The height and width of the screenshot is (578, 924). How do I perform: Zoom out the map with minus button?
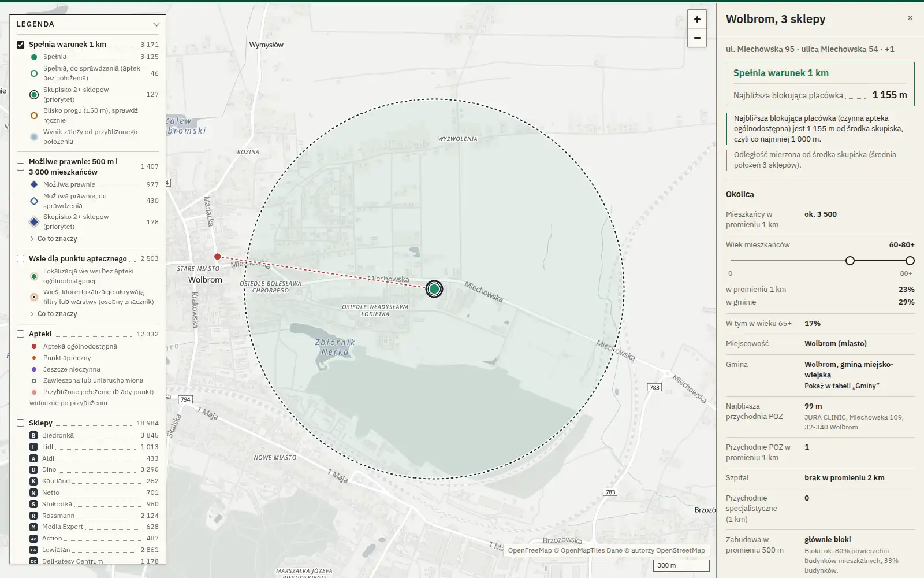point(697,38)
